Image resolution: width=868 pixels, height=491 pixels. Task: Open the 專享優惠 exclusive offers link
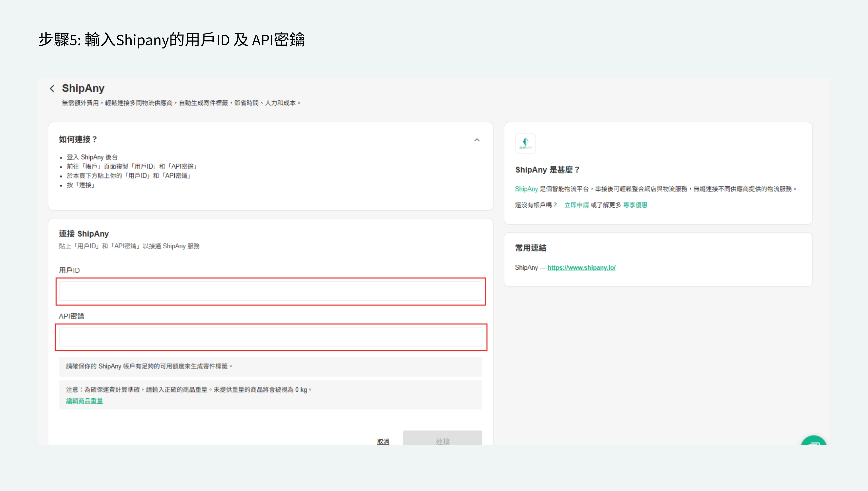[635, 205]
